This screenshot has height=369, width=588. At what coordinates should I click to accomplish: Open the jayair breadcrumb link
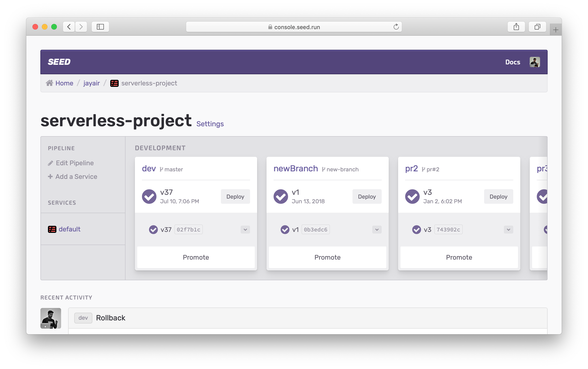(x=91, y=83)
